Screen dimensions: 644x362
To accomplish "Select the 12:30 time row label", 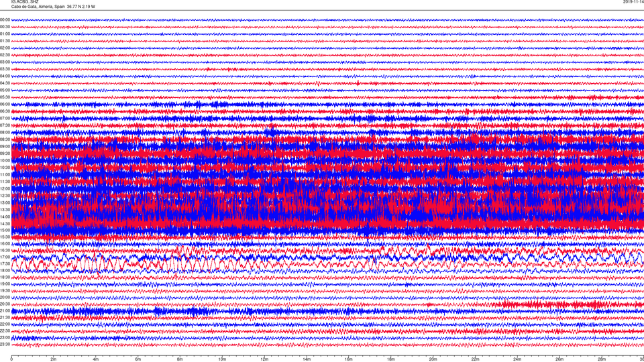I will pos(5,195).
